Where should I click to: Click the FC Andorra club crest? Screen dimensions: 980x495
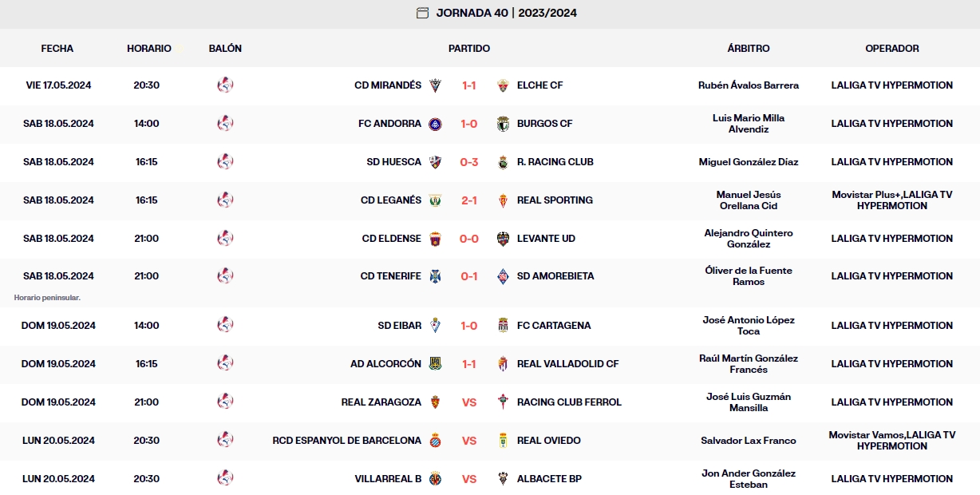coord(435,124)
